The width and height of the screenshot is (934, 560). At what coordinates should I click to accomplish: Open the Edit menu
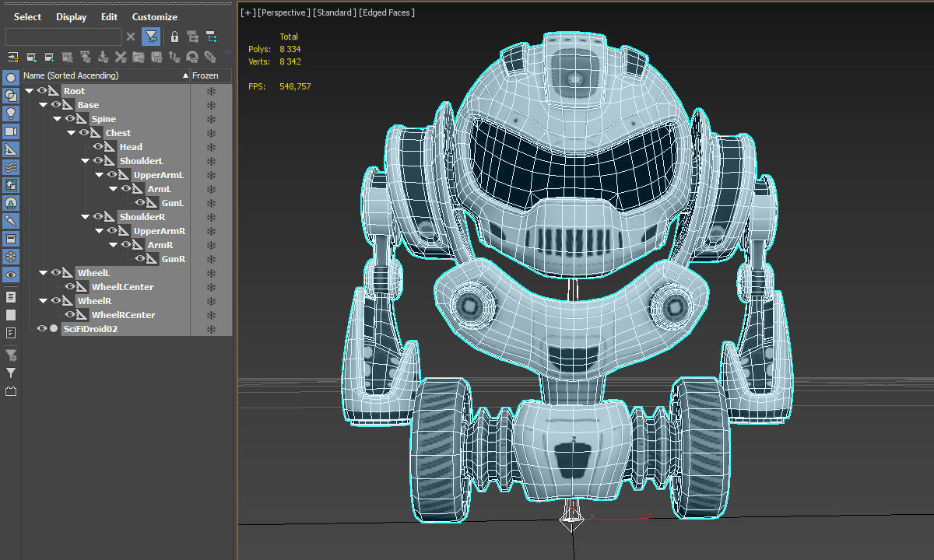[110, 17]
